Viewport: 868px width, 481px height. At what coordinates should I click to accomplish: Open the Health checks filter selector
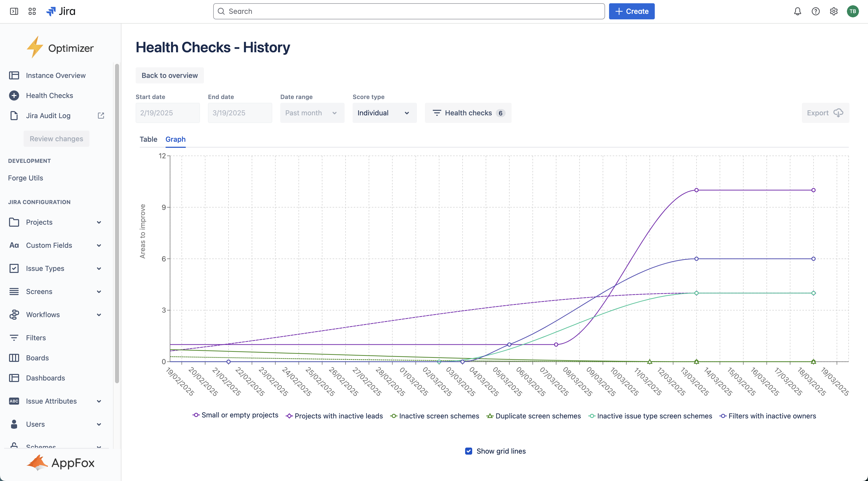point(468,113)
